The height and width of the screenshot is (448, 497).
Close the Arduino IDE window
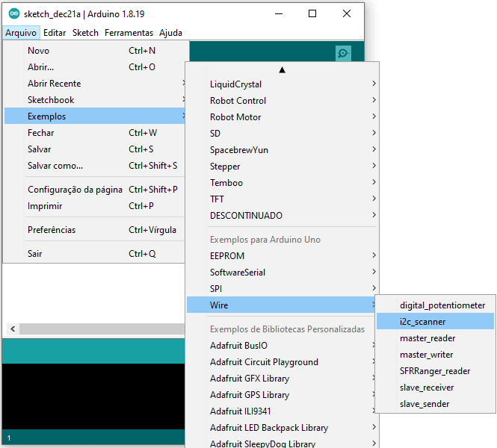[x=347, y=13]
